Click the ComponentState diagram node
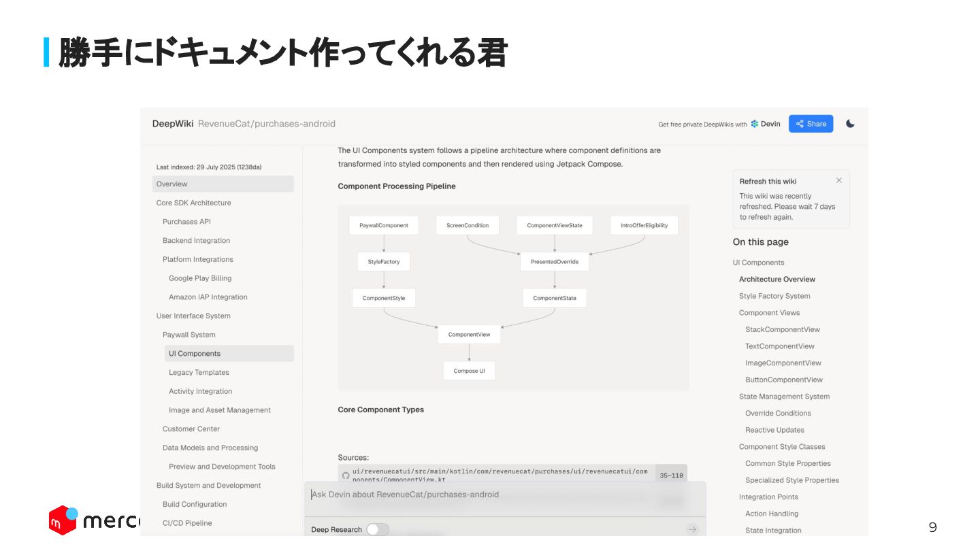The image size is (980, 551). [x=555, y=298]
